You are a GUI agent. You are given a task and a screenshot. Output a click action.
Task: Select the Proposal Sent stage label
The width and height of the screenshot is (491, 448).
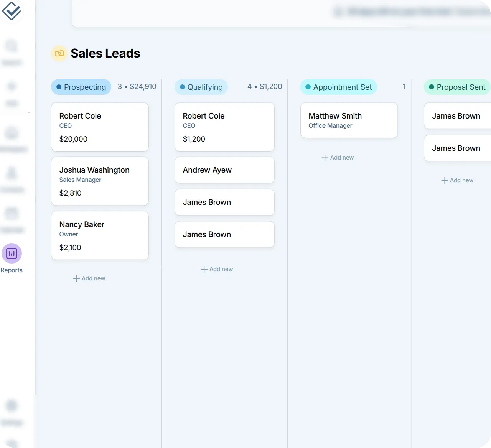[457, 87]
